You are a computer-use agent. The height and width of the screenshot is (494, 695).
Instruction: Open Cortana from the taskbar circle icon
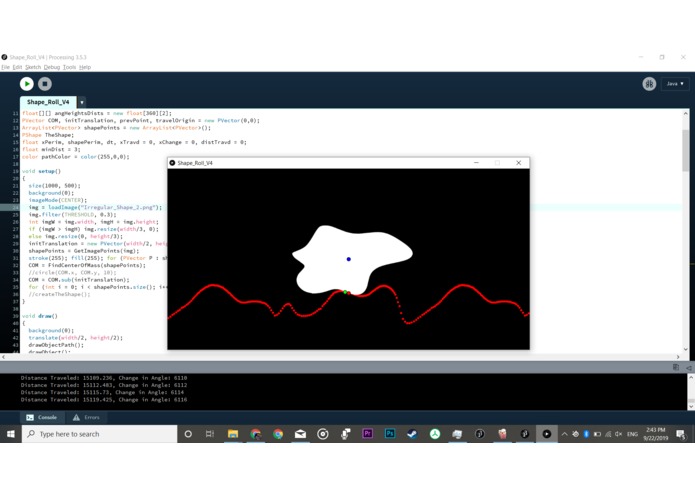click(188, 434)
